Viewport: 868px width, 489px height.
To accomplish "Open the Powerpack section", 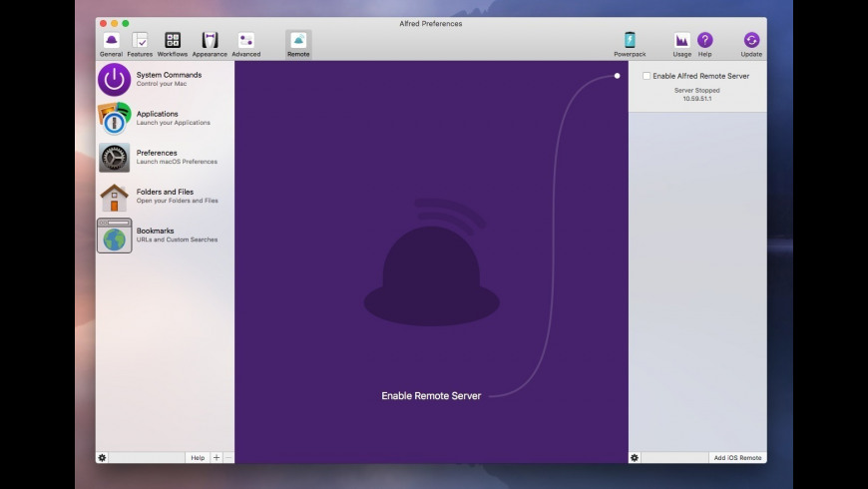I will (630, 44).
